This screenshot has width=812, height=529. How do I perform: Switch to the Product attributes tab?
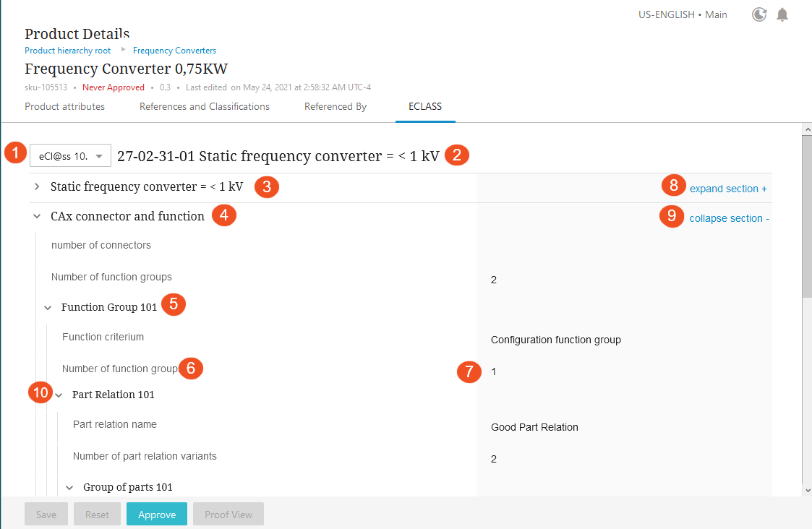coord(65,107)
